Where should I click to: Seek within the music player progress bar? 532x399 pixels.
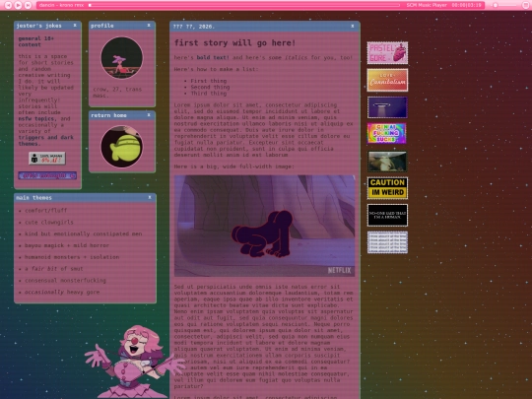pyautogui.click(x=244, y=5)
